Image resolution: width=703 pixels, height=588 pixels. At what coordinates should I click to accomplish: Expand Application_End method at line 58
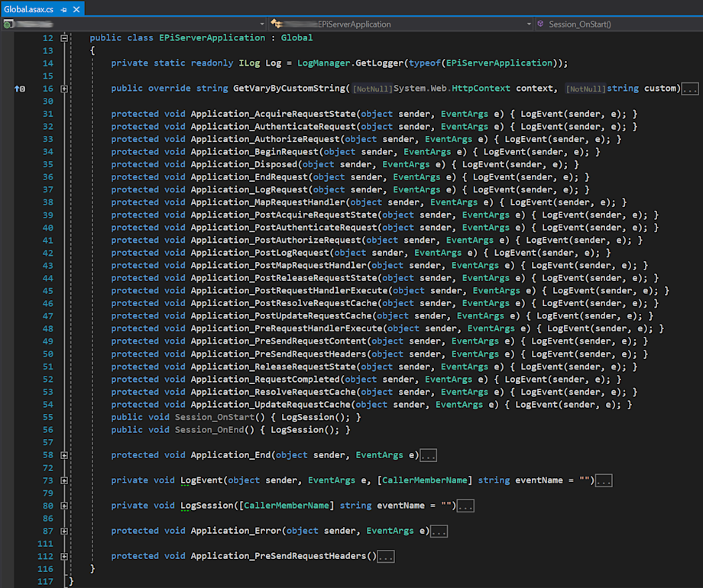coord(64,455)
